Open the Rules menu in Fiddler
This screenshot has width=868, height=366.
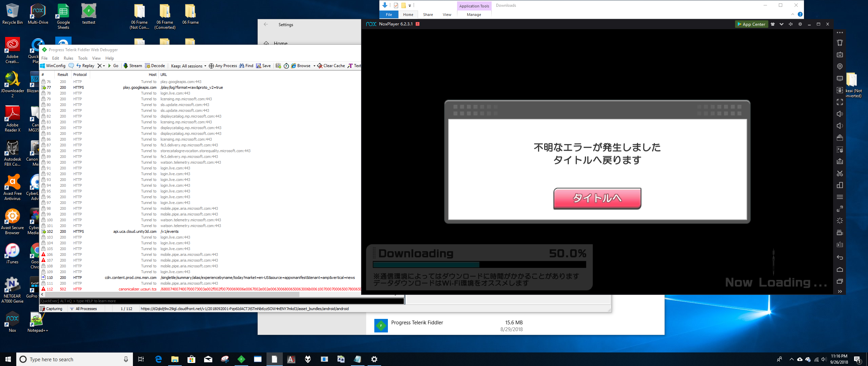(x=68, y=58)
